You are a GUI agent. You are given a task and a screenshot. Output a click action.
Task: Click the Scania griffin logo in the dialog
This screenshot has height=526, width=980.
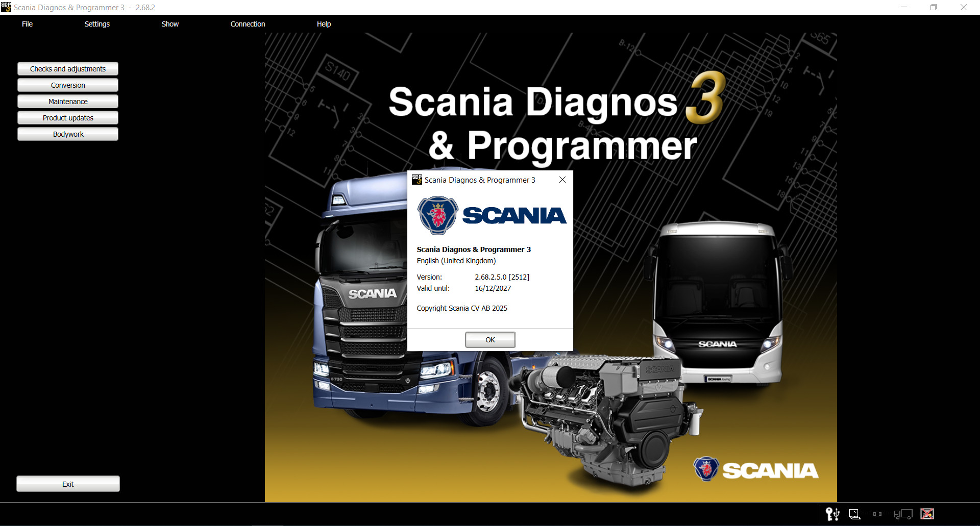[x=437, y=215]
